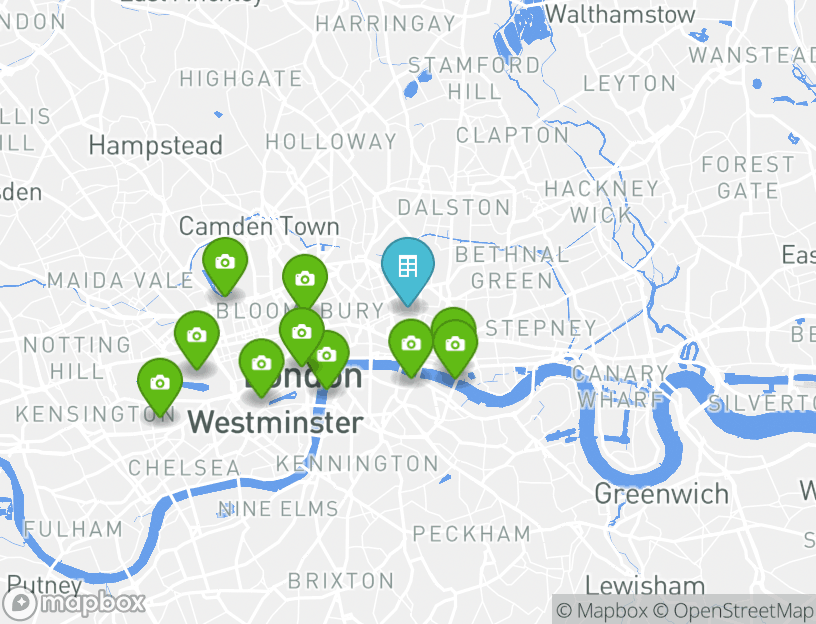The height and width of the screenshot is (624, 816).
Task: Click the Walthamstow place label
Action: click(x=620, y=14)
